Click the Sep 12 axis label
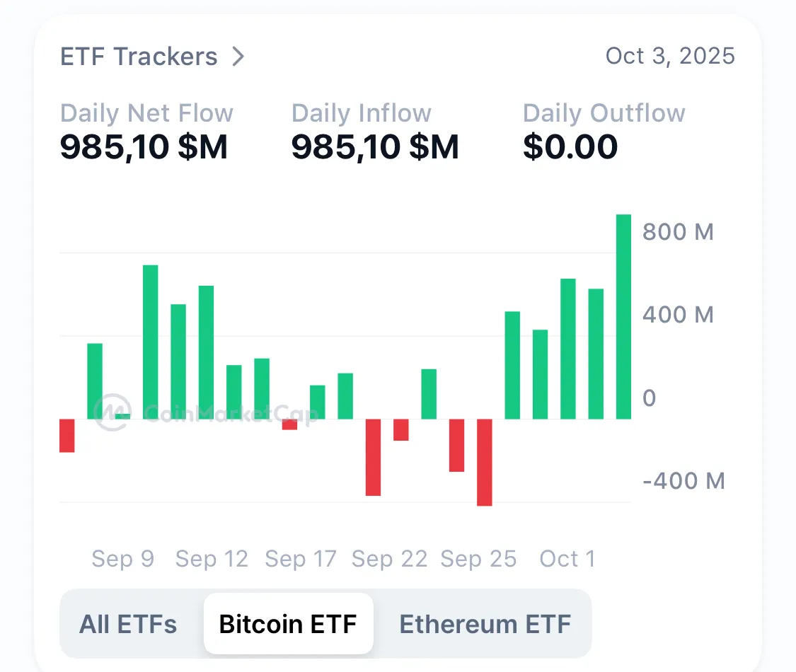This screenshot has height=672, width=796. pos(212,559)
